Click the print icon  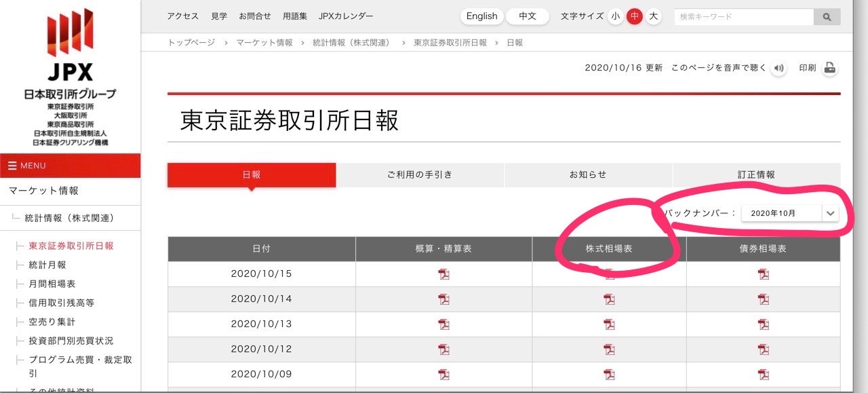tap(829, 68)
